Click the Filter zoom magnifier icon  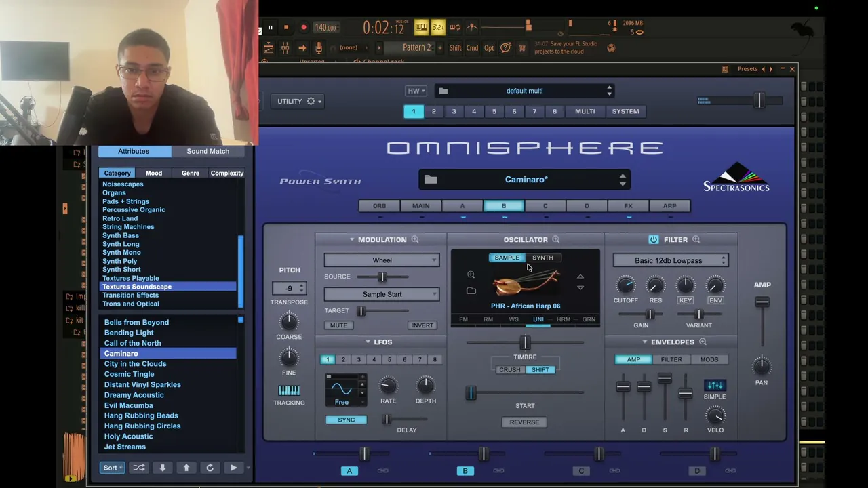pyautogui.click(x=696, y=239)
